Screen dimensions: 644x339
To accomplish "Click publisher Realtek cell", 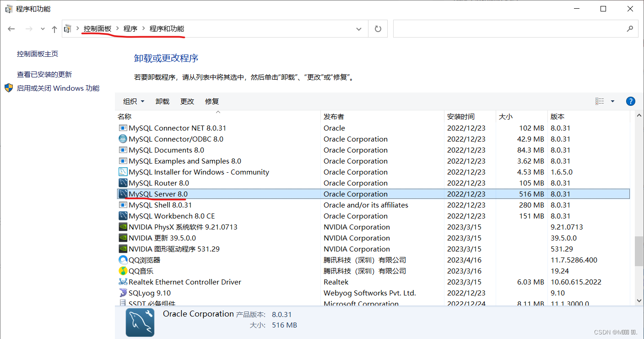I will tap(336, 282).
